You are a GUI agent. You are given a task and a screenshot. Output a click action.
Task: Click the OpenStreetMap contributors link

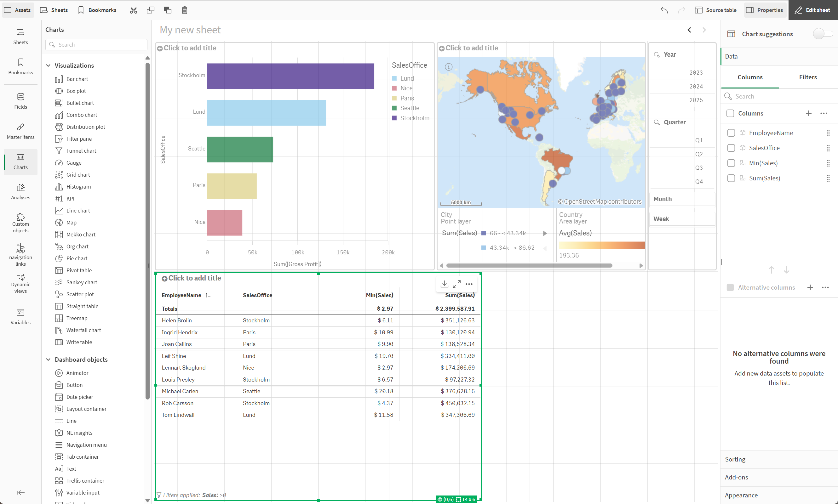pos(602,202)
